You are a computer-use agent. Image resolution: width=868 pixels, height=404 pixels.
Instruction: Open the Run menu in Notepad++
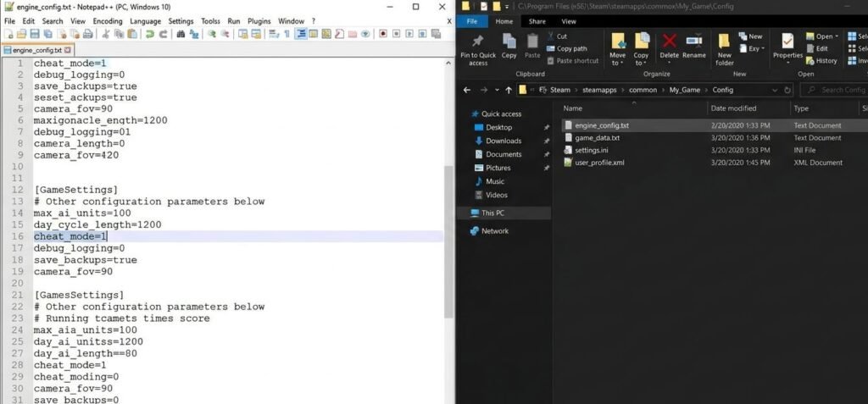tap(234, 21)
